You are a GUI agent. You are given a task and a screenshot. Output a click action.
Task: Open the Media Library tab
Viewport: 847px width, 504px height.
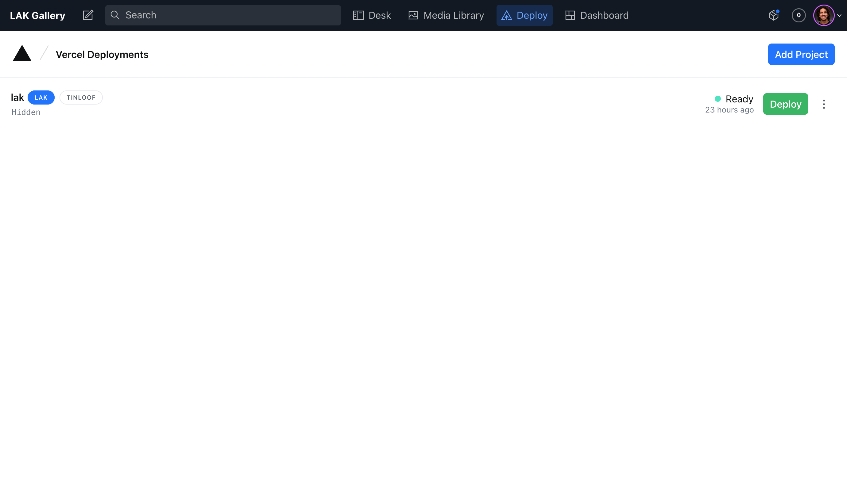(453, 15)
